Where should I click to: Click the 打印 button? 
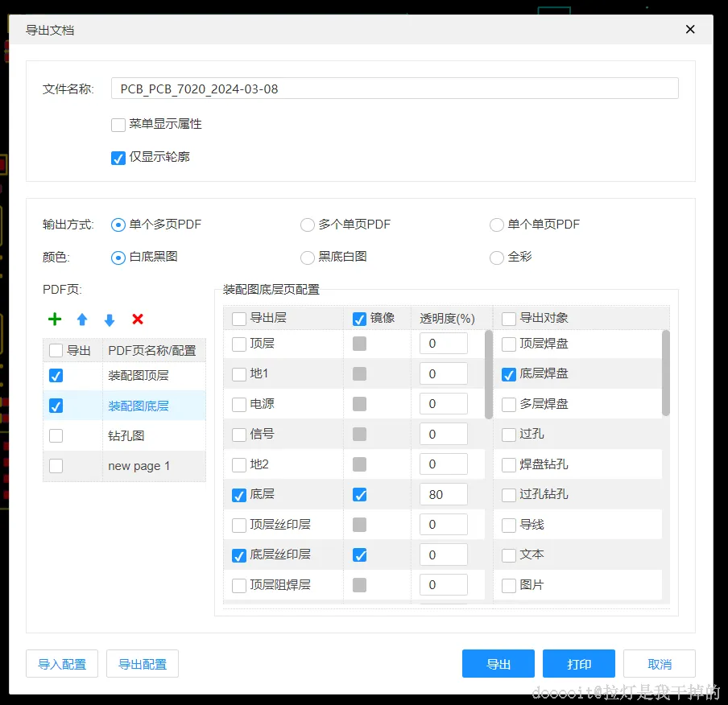[578, 663]
